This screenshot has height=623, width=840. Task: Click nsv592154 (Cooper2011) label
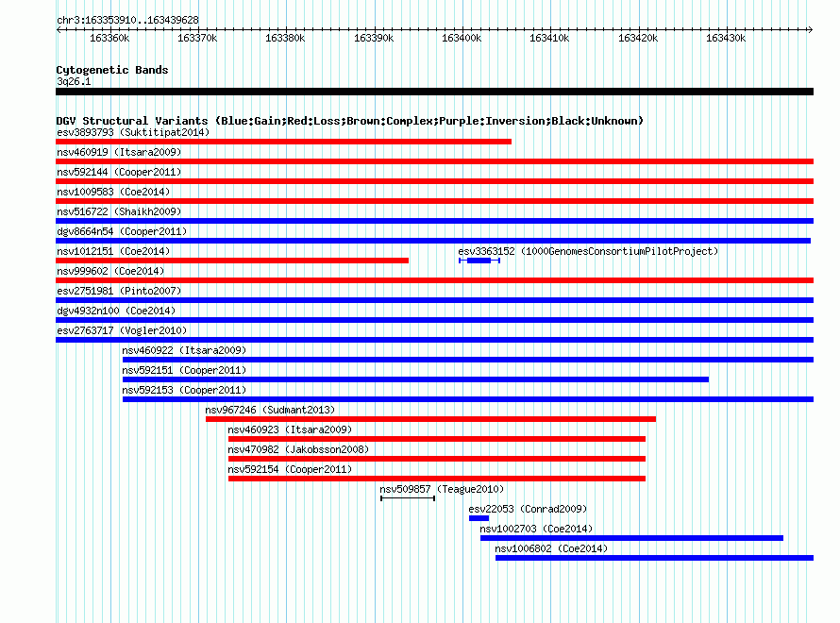(290, 469)
